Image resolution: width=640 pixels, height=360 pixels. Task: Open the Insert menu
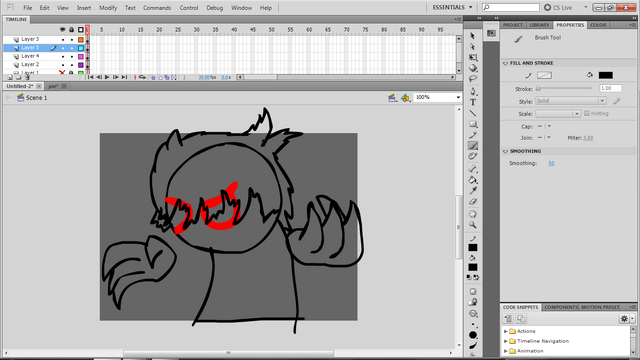pyautogui.click(x=84, y=8)
